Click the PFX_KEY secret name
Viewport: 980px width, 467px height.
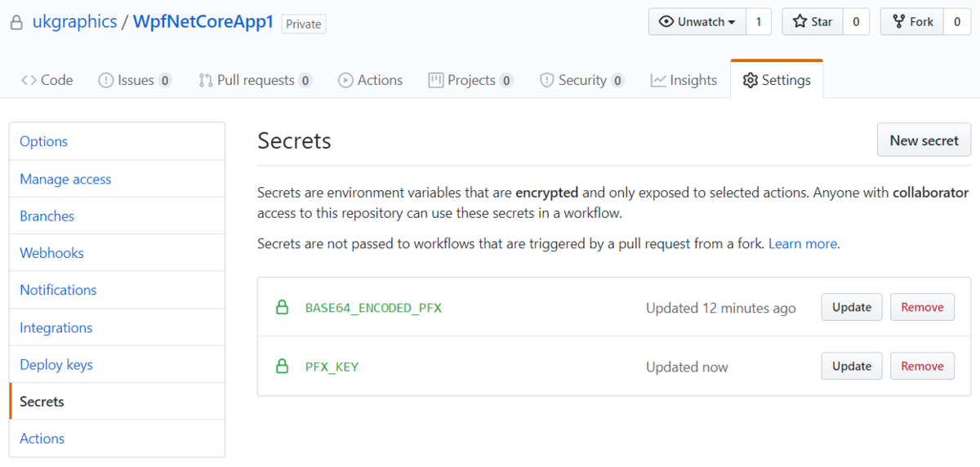tap(332, 367)
